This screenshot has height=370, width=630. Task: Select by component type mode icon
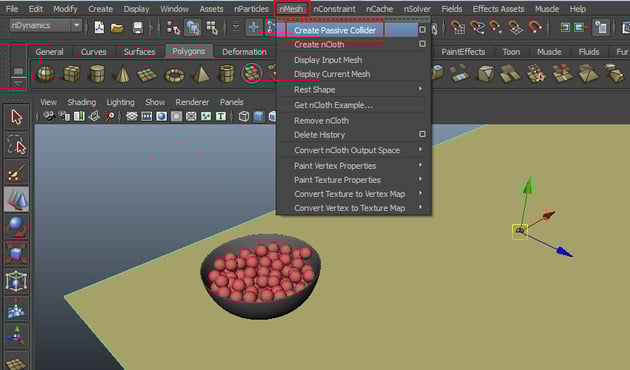click(x=212, y=28)
